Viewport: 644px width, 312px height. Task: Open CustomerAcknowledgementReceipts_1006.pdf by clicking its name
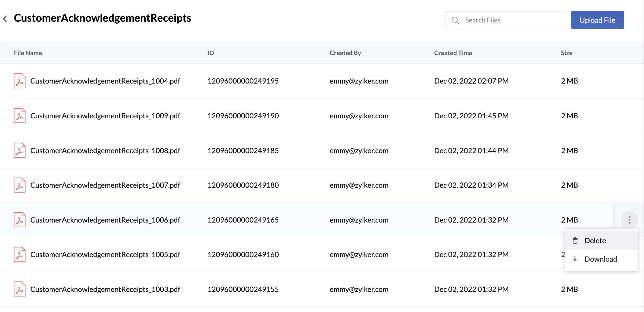pos(105,220)
